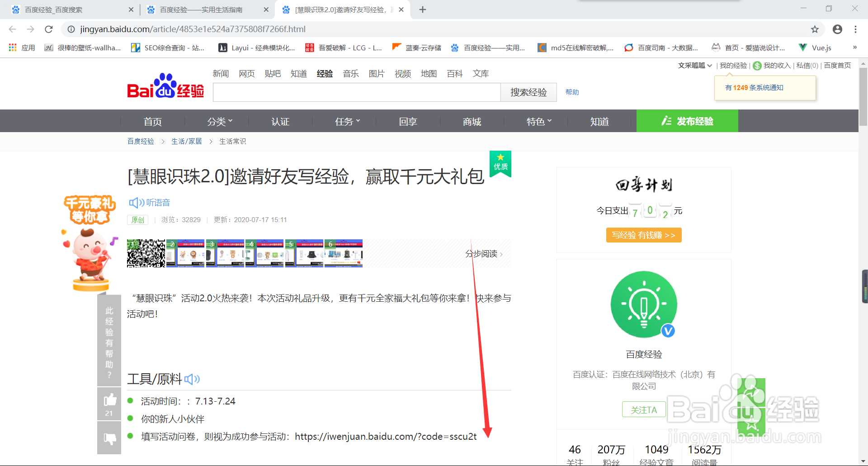The image size is (868, 466).
Task: Open QR code step thumbnail 1
Action: click(146, 253)
